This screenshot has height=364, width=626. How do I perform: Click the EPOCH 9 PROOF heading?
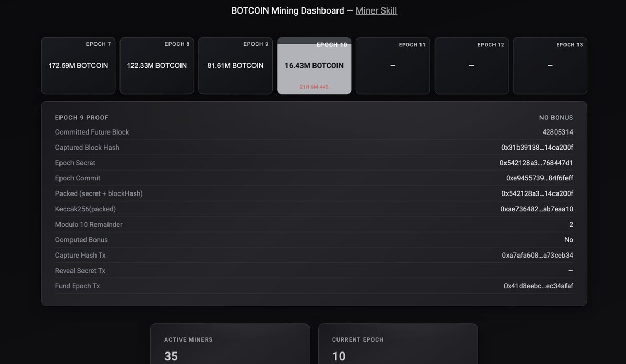coord(82,118)
